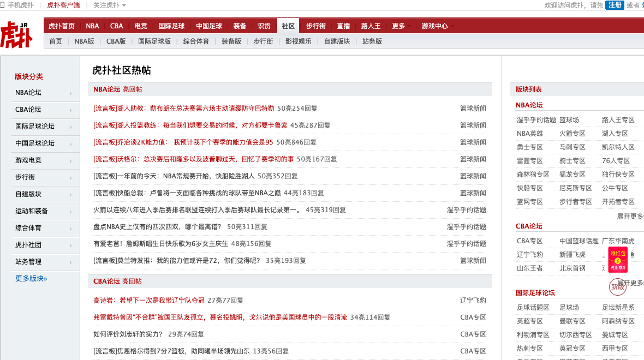
Task: Open the 足球话题区 board link
Action: click(533, 308)
